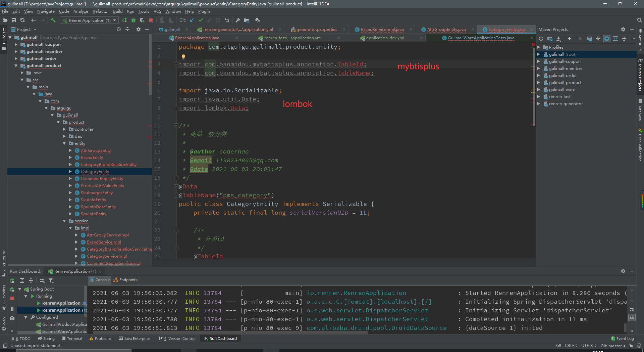
Task: Switch to generator.properties editor tab
Action: click(317, 29)
